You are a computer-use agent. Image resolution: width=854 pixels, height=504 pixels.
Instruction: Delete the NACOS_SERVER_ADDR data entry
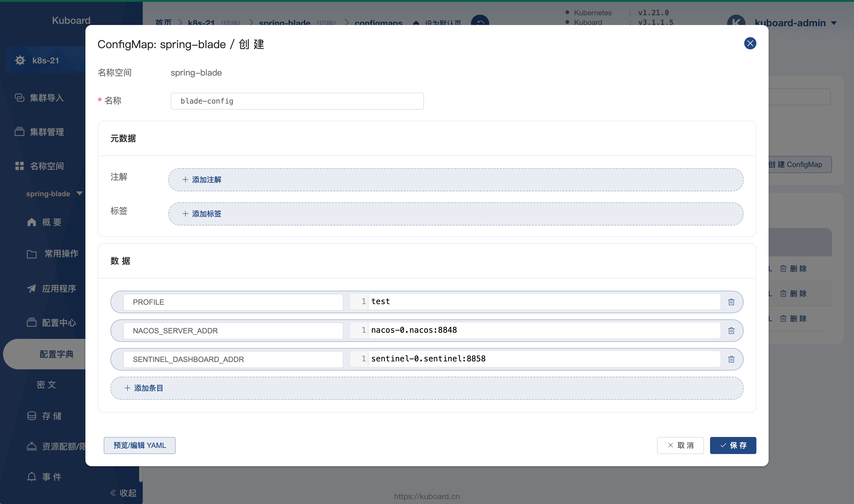click(x=731, y=330)
